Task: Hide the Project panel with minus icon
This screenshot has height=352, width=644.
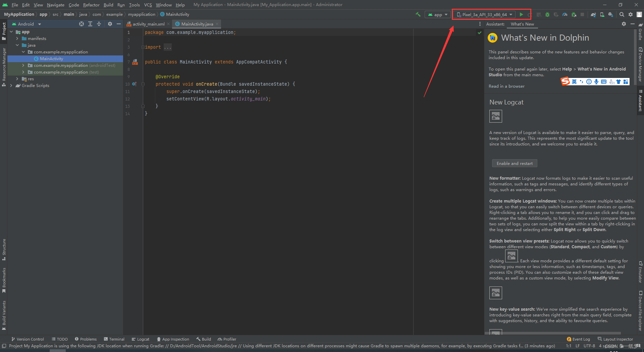Action: click(x=118, y=24)
